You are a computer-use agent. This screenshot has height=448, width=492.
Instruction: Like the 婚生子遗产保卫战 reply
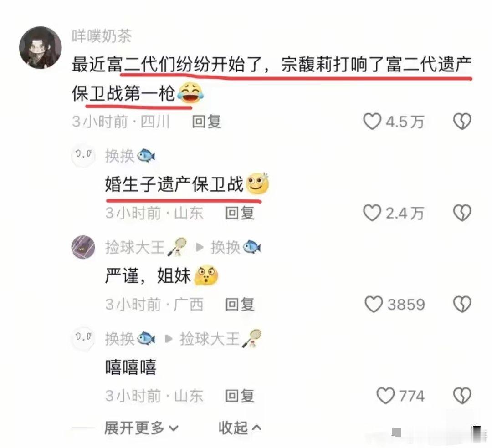click(x=372, y=213)
